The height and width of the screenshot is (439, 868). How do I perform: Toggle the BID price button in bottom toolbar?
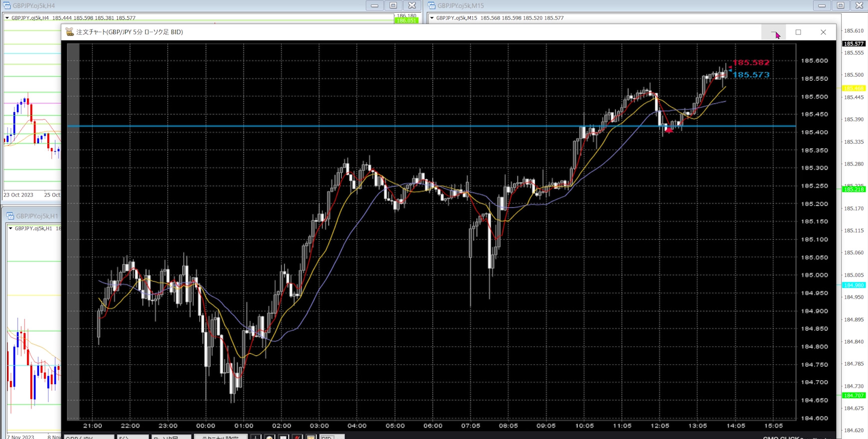pyautogui.click(x=327, y=437)
